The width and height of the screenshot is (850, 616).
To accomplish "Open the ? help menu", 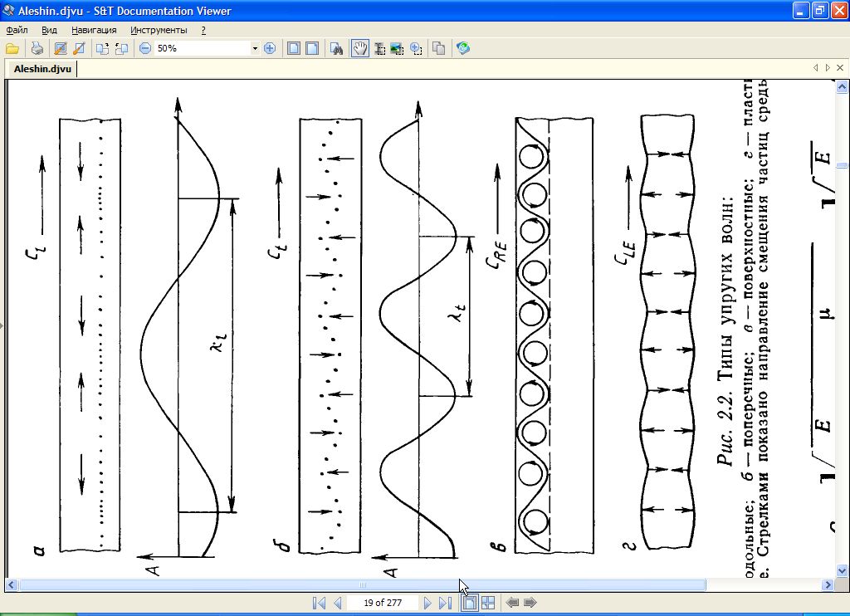I will (x=203, y=31).
